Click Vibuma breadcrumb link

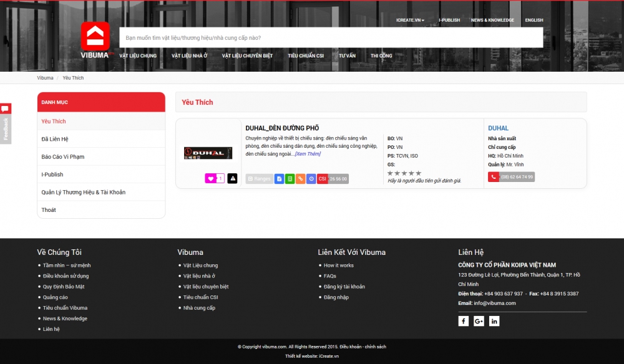point(45,78)
